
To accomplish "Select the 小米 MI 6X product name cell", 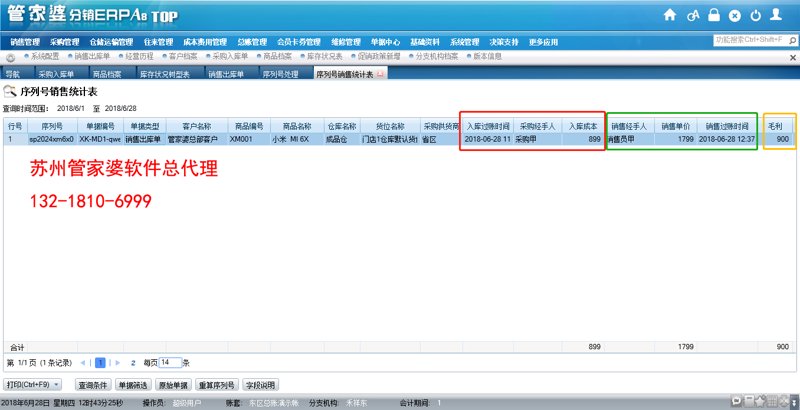I will coord(297,139).
